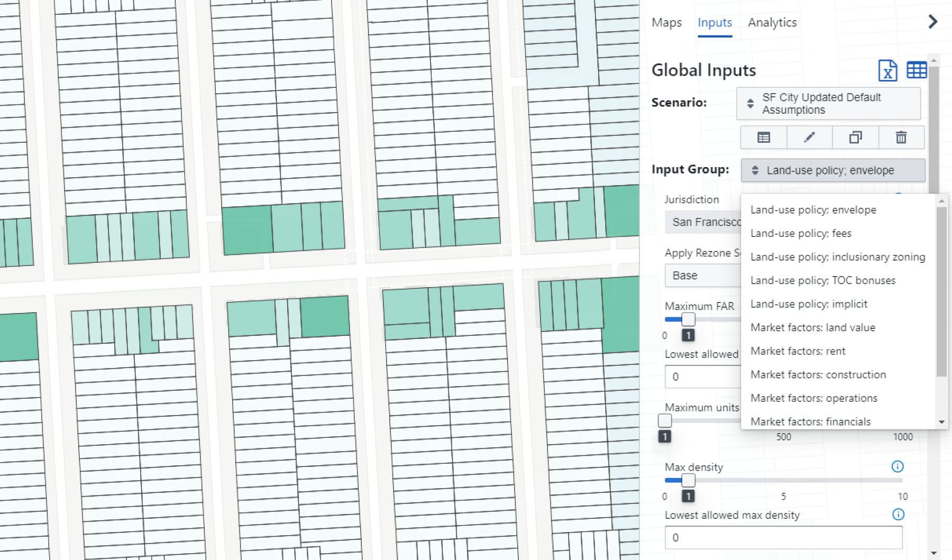Image resolution: width=952 pixels, height=560 pixels.
Task: Edit scenario with the pencil icon
Action: (809, 137)
